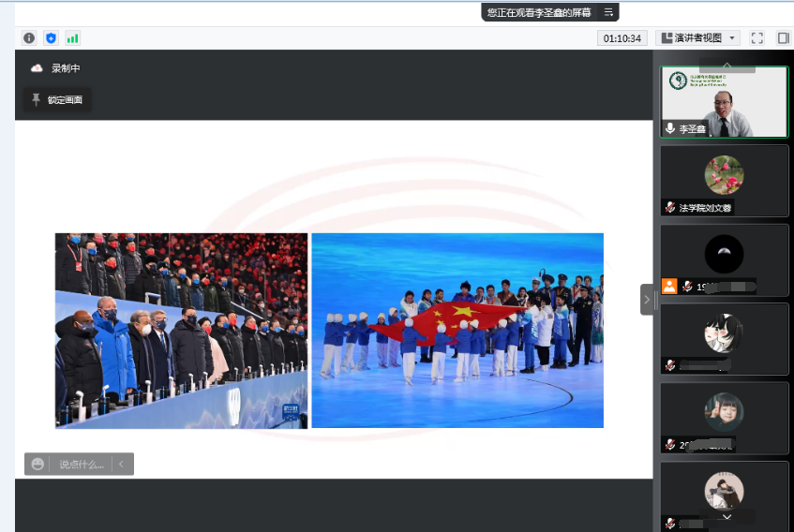The height and width of the screenshot is (532, 794).
Task: Open the screen-share options menu icon
Action: (608, 12)
